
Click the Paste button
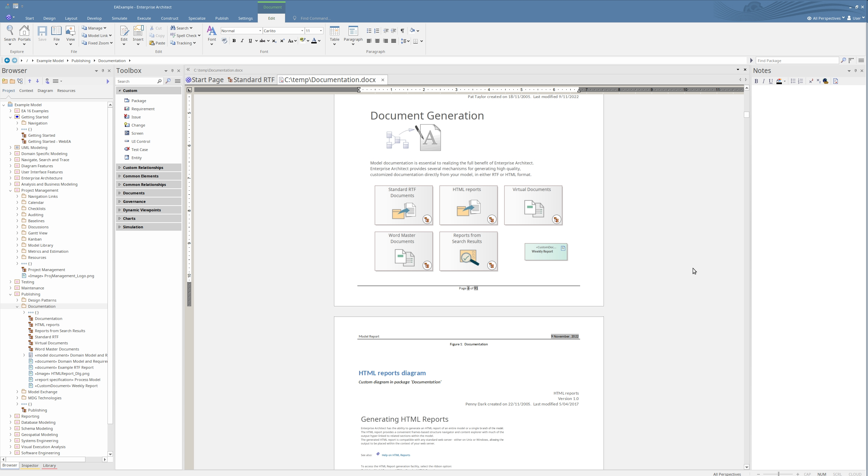click(157, 43)
